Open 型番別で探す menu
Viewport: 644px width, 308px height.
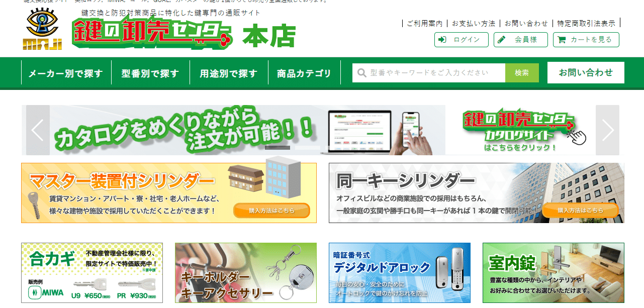pyautogui.click(x=150, y=73)
